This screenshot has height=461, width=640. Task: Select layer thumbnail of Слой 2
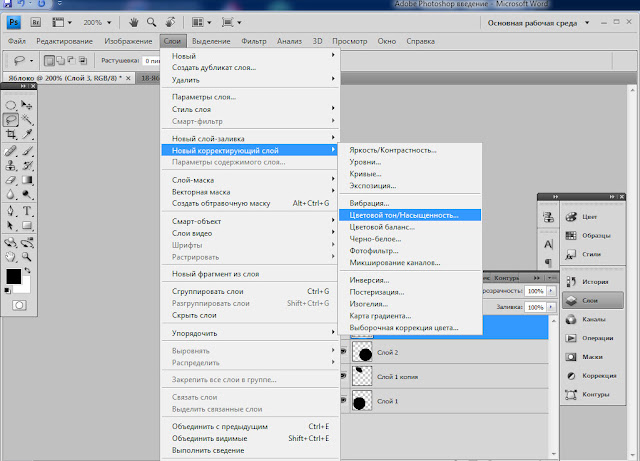click(362, 352)
